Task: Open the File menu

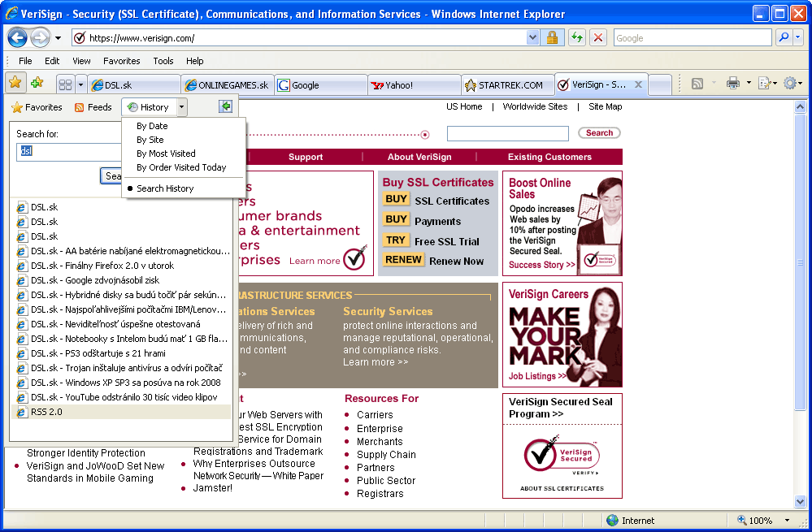Action: pyautogui.click(x=25, y=61)
